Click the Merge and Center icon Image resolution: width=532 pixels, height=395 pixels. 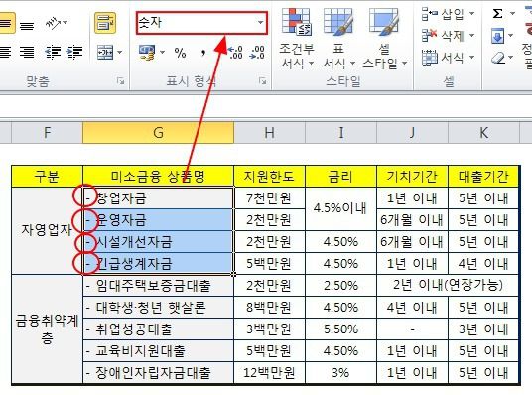coord(105,53)
